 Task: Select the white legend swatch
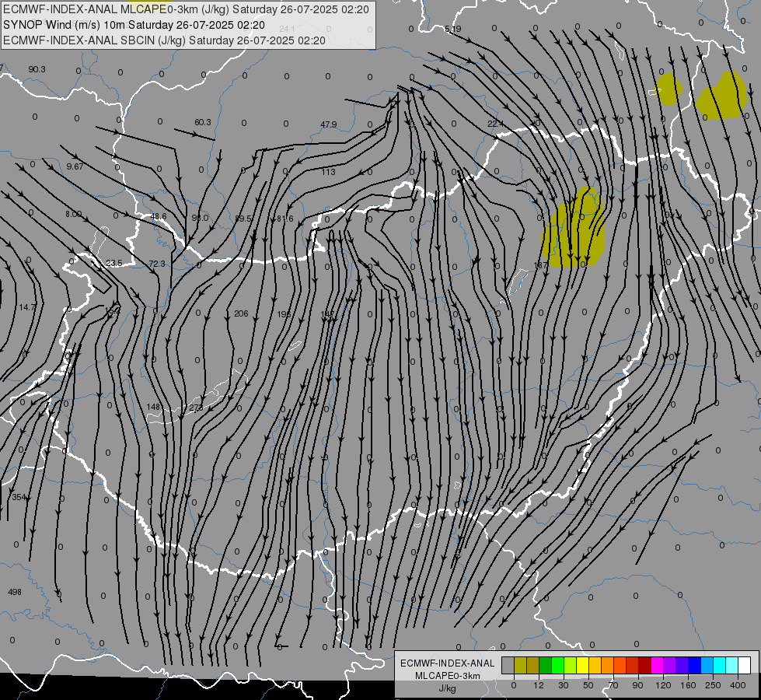(744, 665)
